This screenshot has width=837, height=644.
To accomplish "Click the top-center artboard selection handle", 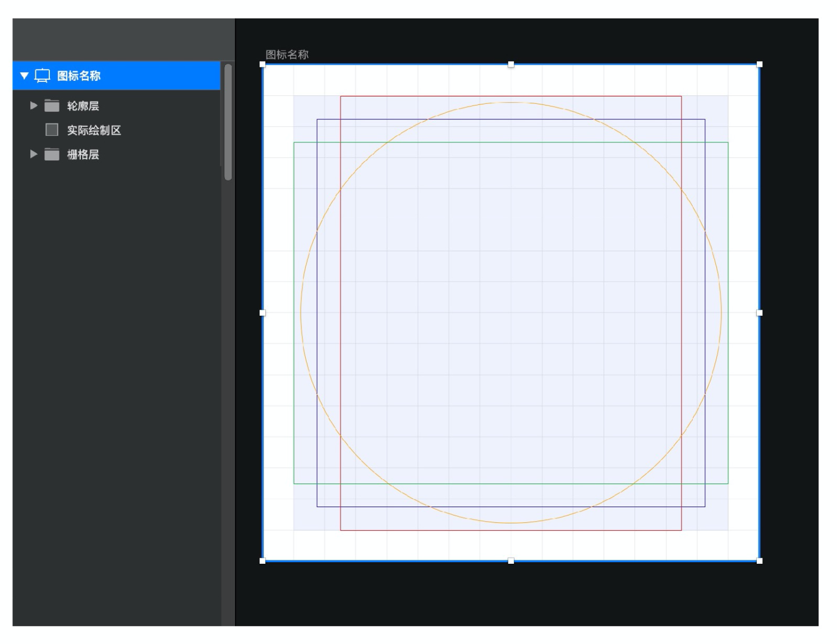I will point(511,65).
